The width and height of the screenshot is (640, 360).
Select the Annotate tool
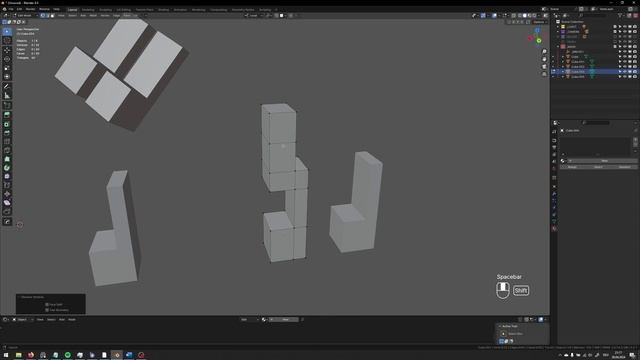(7, 87)
